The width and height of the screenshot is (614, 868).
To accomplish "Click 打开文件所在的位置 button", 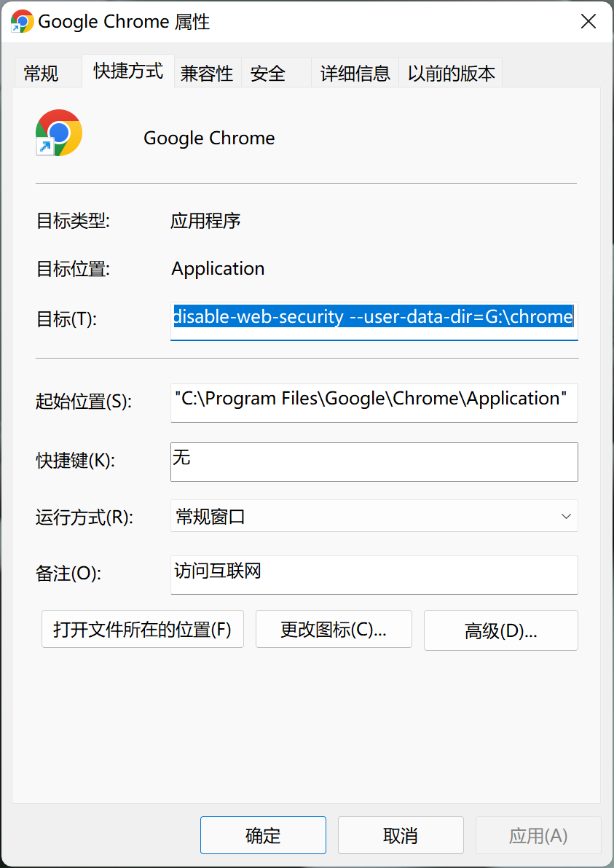I will (x=142, y=630).
